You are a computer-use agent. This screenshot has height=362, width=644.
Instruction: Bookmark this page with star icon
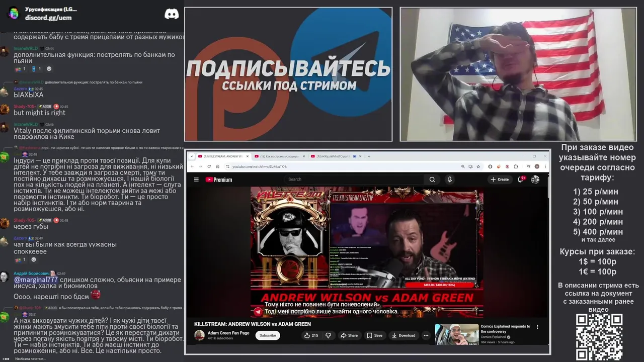(x=478, y=166)
